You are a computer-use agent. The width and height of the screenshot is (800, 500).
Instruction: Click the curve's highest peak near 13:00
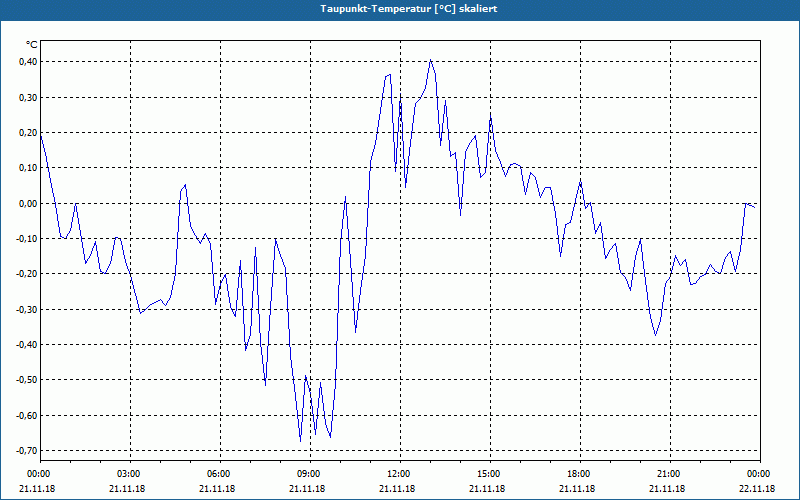[x=431, y=60]
